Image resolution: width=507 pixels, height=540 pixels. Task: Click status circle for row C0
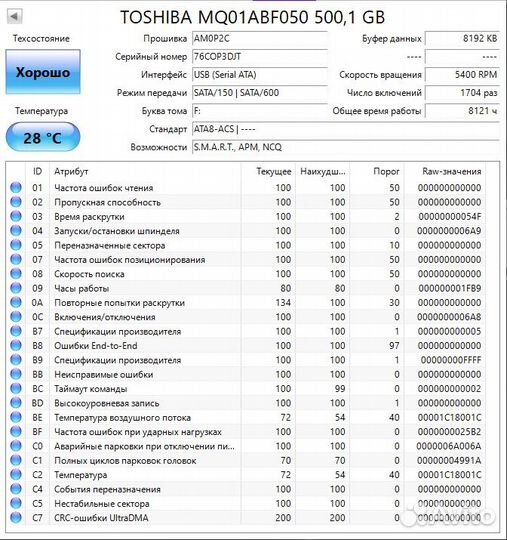tap(16, 446)
